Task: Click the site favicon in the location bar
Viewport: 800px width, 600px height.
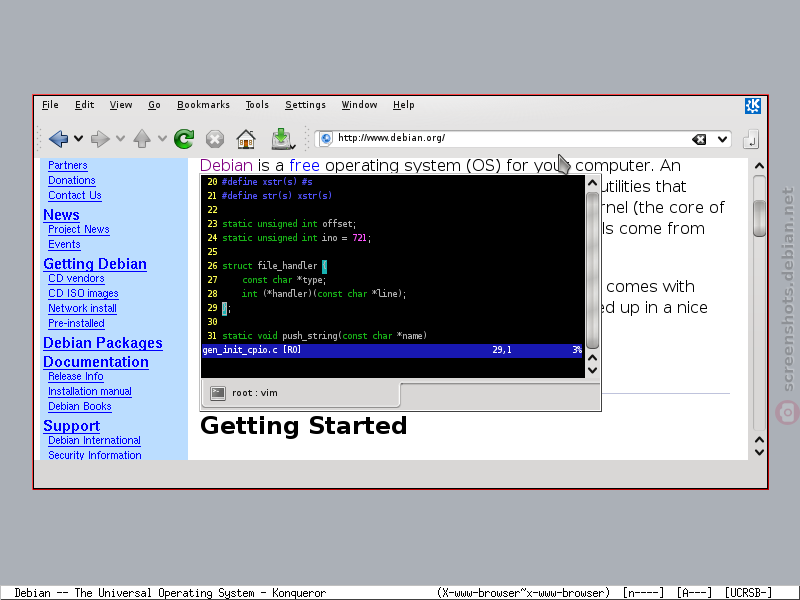Action: [326, 138]
